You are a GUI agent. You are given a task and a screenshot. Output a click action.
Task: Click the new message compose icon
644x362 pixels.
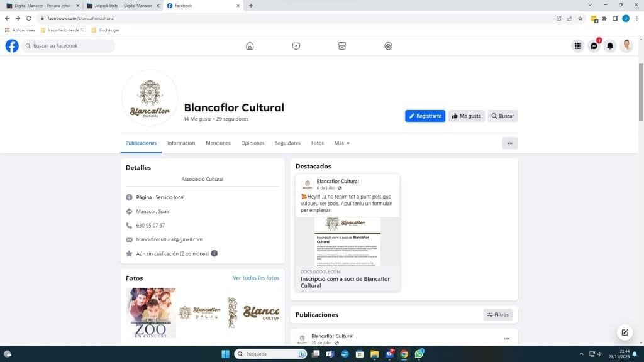point(625,332)
